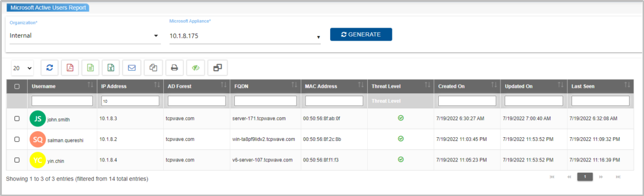Click the refresh table icon

point(50,68)
